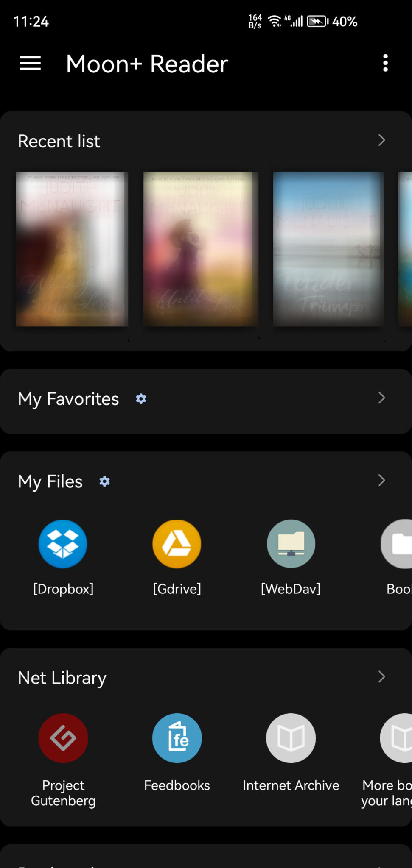Expand the My Files section

[x=381, y=481]
